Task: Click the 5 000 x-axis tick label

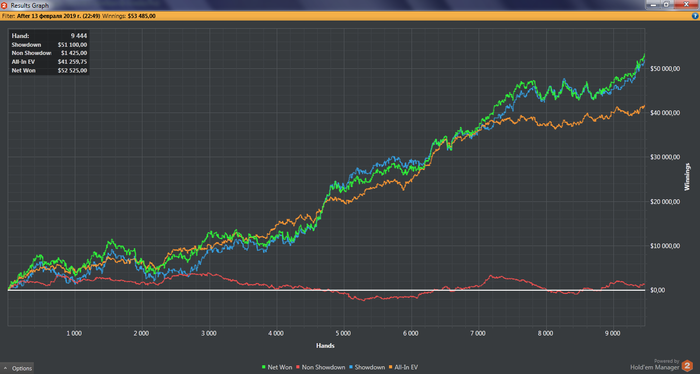Action: click(343, 333)
